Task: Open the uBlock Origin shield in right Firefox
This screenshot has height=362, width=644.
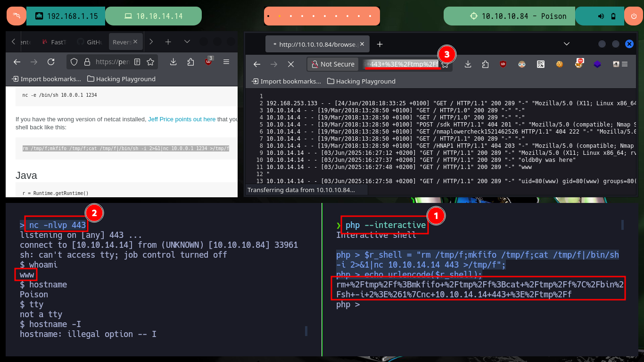Action: pos(504,64)
